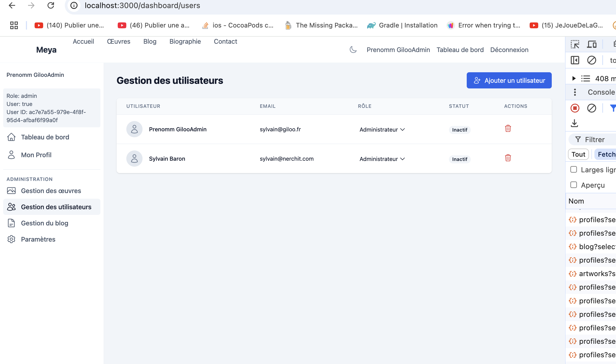Stop recording network log
Screen dimensions: 616x364
pyautogui.click(x=575, y=108)
